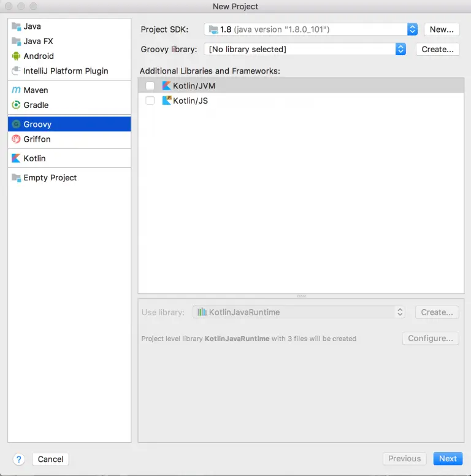471x476 pixels.
Task: Click the Maven icon in project list
Action: pos(17,90)
